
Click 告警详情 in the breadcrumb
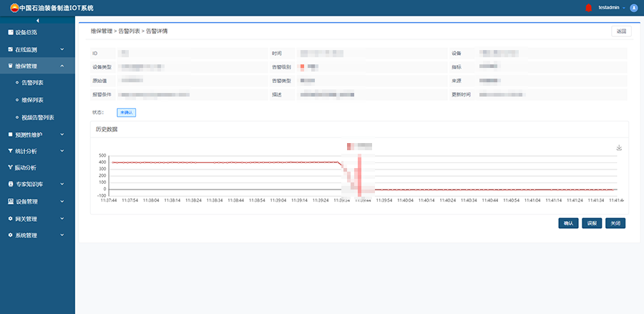pyautogui.click(x=157, y=31)
